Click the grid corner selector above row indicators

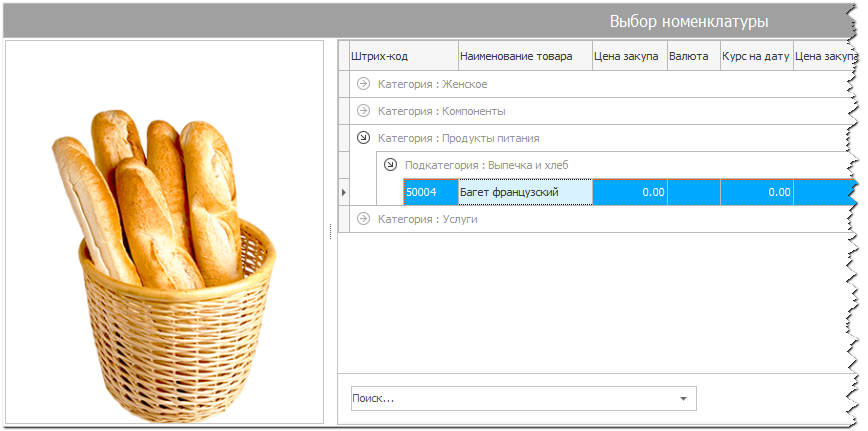(344, 55)
